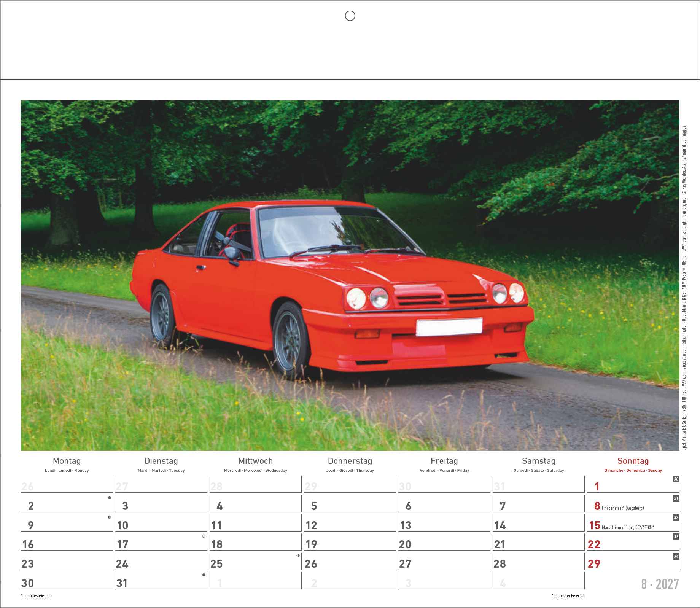This screenshot has width=700, height=608.
Task: Click the Mittwoch column header
Action: click(256, 461)
